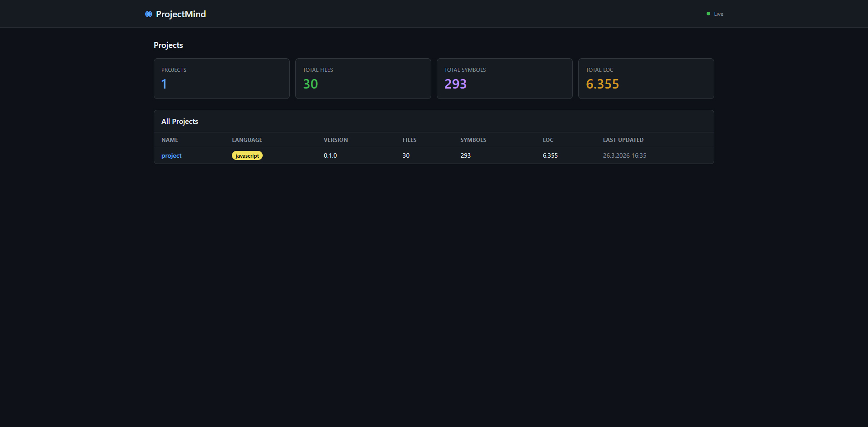Select the Total LOC stat card
This screenshot has width=868, height=427.
tap(646, 79)
